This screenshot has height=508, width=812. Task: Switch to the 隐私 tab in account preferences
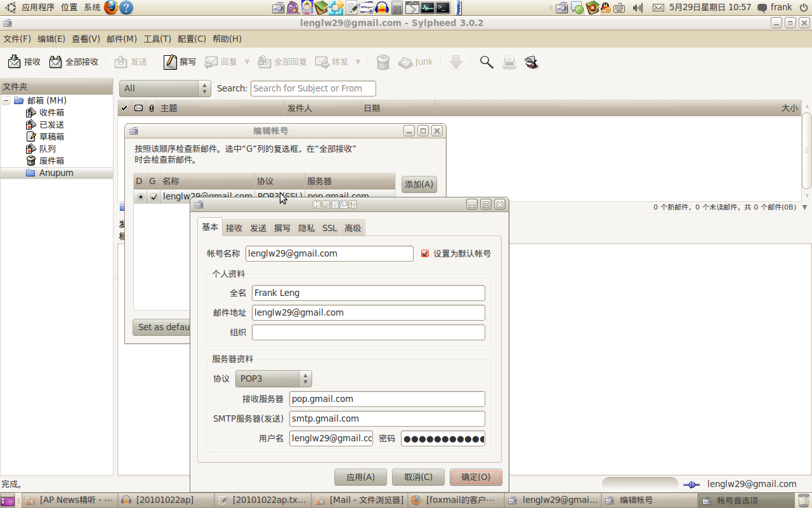(306, 228)
